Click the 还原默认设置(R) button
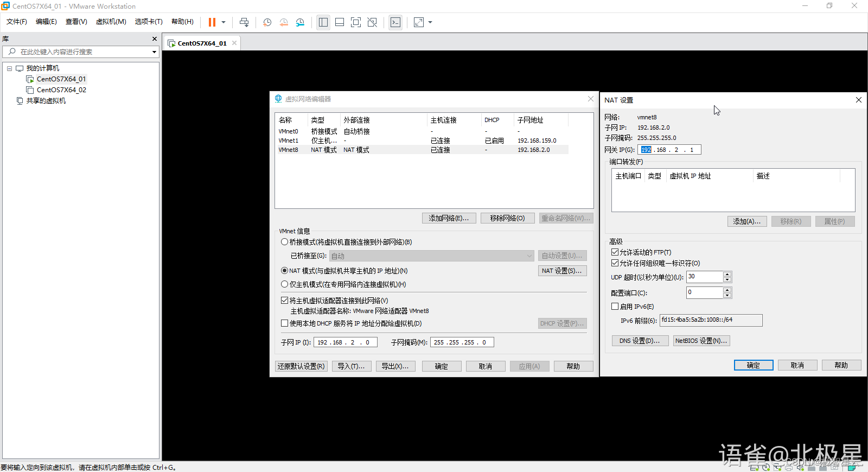The height and width of the screenshot is (472, 868). [x=301, y=366]
